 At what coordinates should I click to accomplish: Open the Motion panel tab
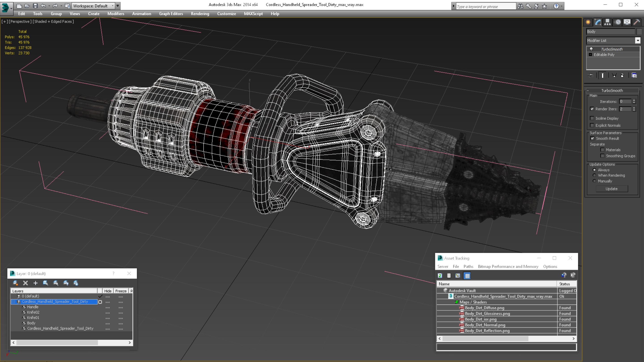(x=617, y=22)
